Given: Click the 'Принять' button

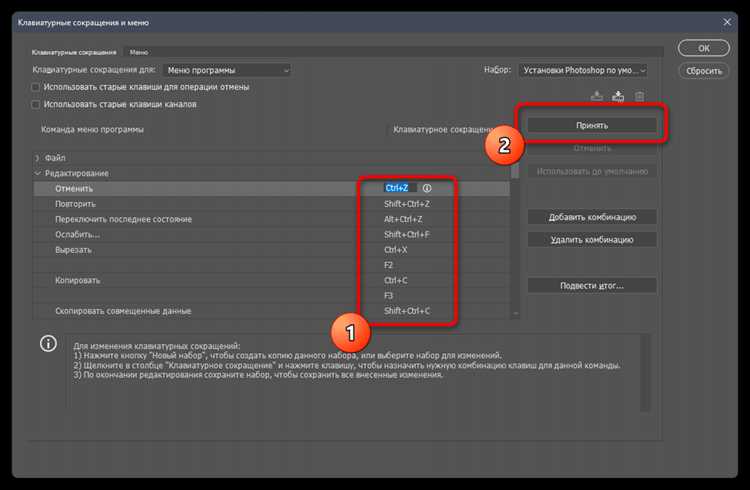Looking at the screenshot, I should point(592,125).
